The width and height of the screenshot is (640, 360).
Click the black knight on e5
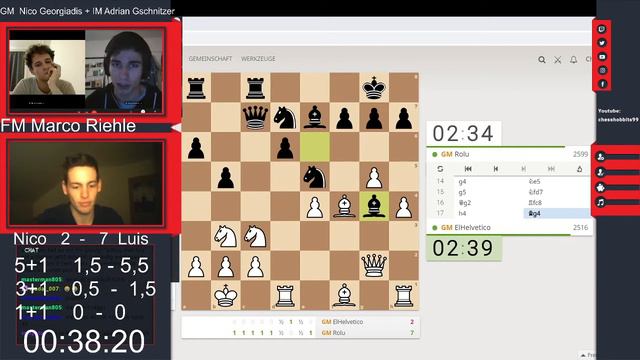315,177
